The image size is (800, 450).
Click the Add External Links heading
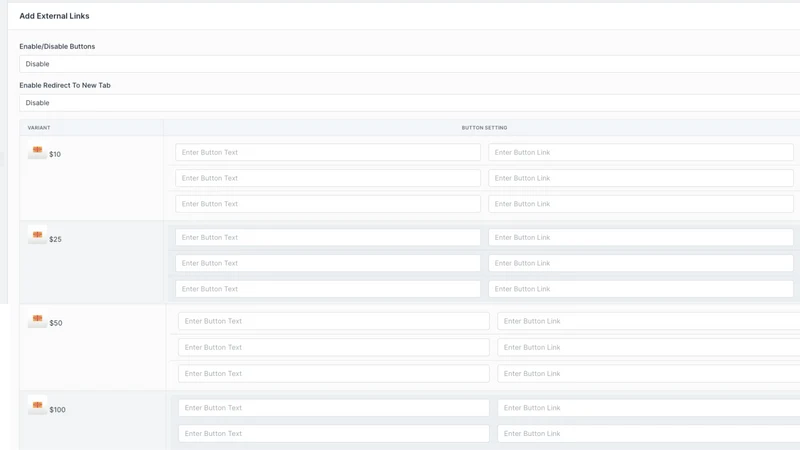click(x=54, y=16)
